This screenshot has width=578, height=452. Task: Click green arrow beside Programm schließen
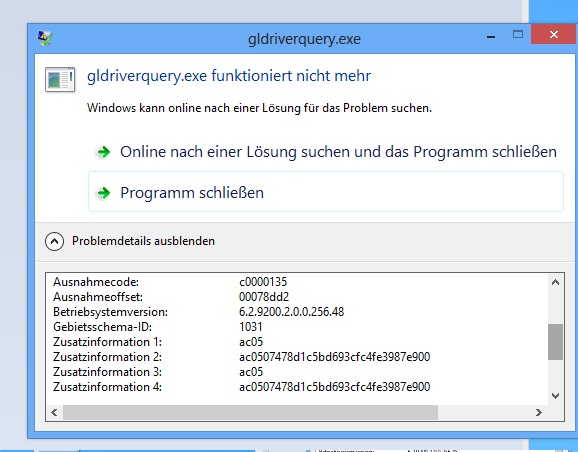[104, 192]
